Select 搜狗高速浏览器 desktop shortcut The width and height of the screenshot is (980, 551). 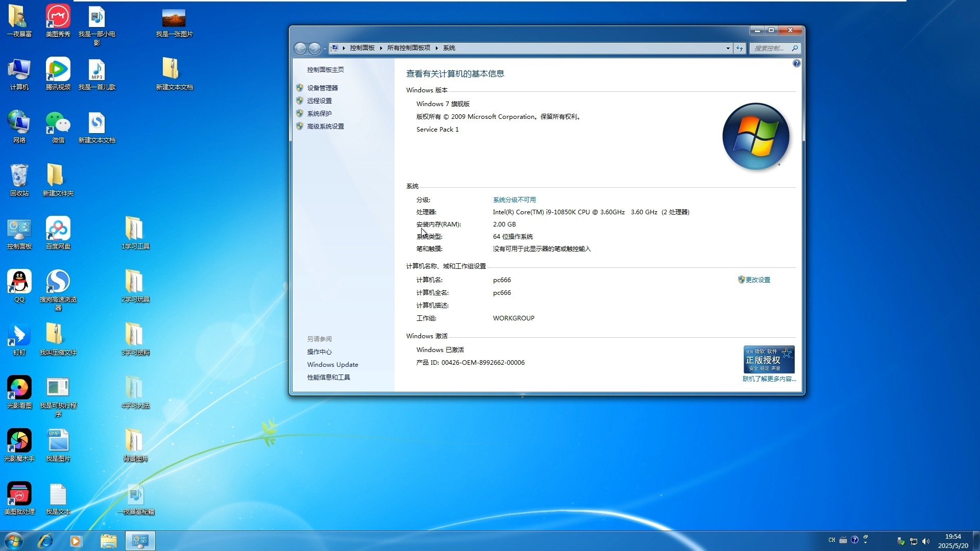coord(58,291)
